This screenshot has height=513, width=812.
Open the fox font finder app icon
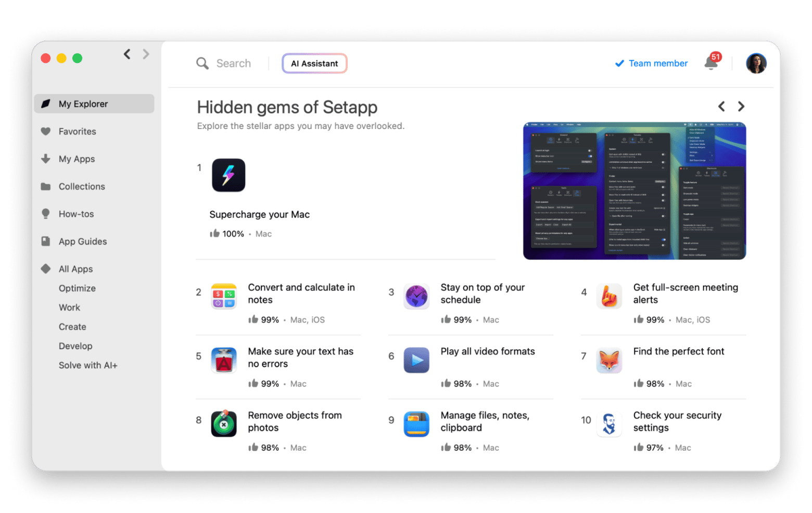(x=609, y=360)
